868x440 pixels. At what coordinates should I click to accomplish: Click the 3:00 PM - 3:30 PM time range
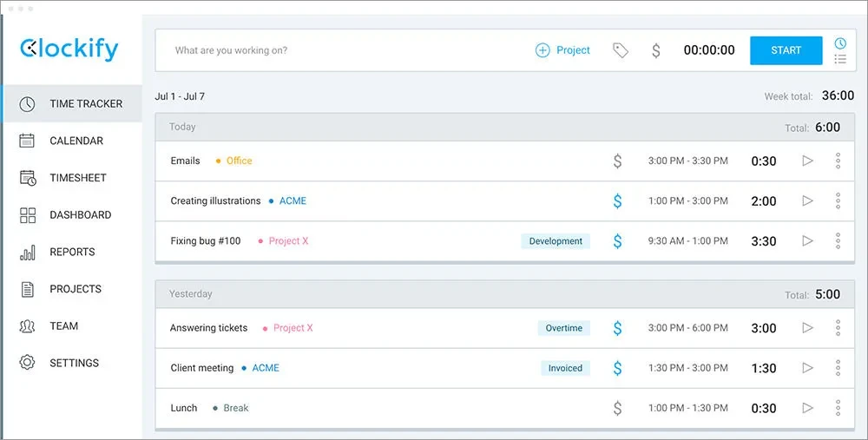point(688,161)
